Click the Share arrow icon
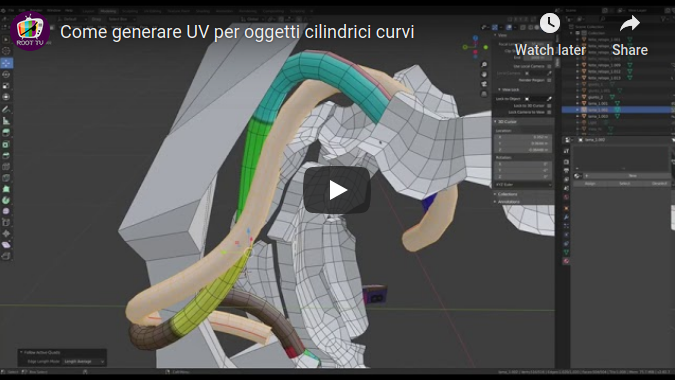This screenshot has width=675, height=380. pyautogui.click(x=630, y=24)
